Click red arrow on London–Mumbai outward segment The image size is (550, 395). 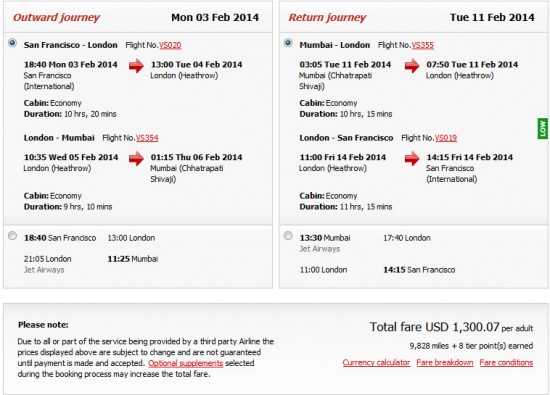click(x=136, y=158)
